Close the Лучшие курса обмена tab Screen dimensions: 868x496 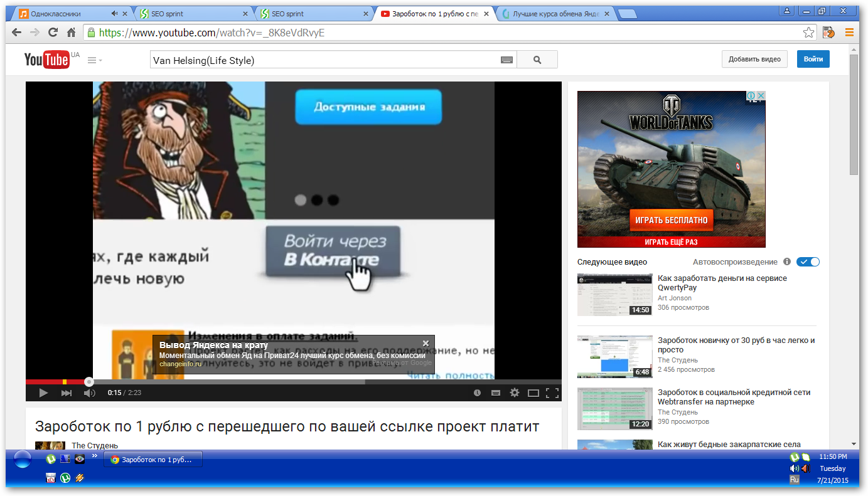coord(606,14)
